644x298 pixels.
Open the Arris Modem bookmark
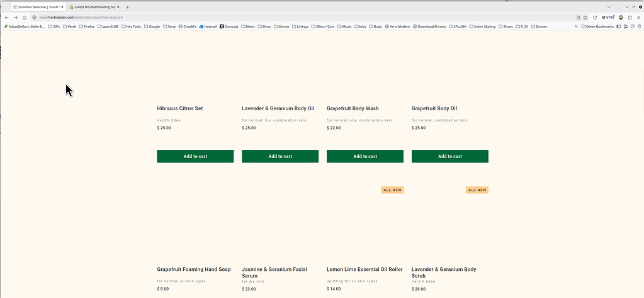pyautogui.click(x=397, y=26)
